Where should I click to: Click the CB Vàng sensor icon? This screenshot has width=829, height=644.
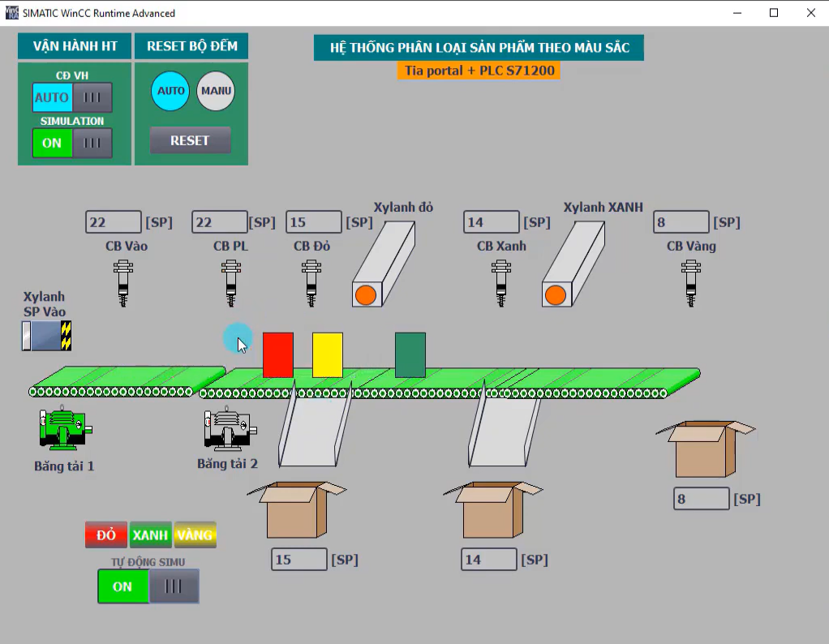pos(691,283)
